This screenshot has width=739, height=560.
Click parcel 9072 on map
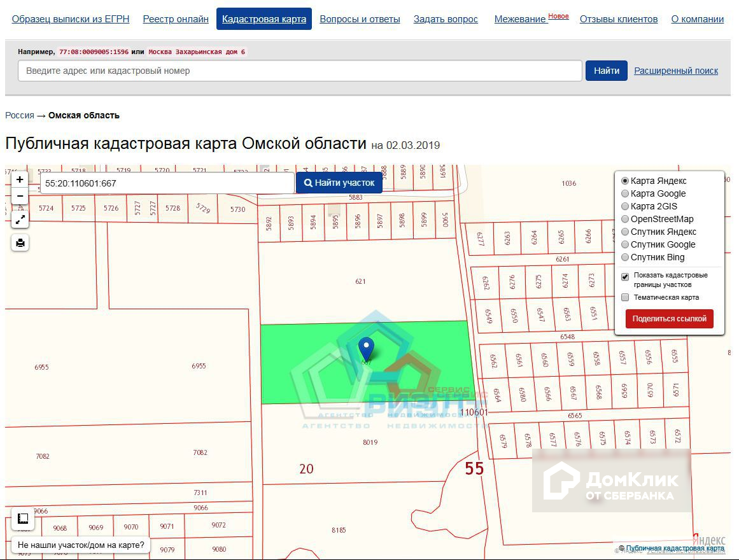(218, 525)
